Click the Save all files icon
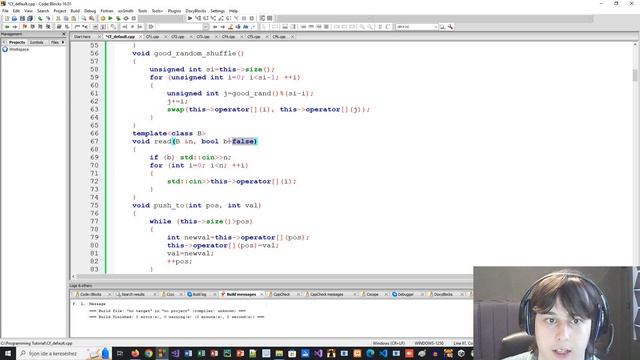 click(x=30, y=18)
